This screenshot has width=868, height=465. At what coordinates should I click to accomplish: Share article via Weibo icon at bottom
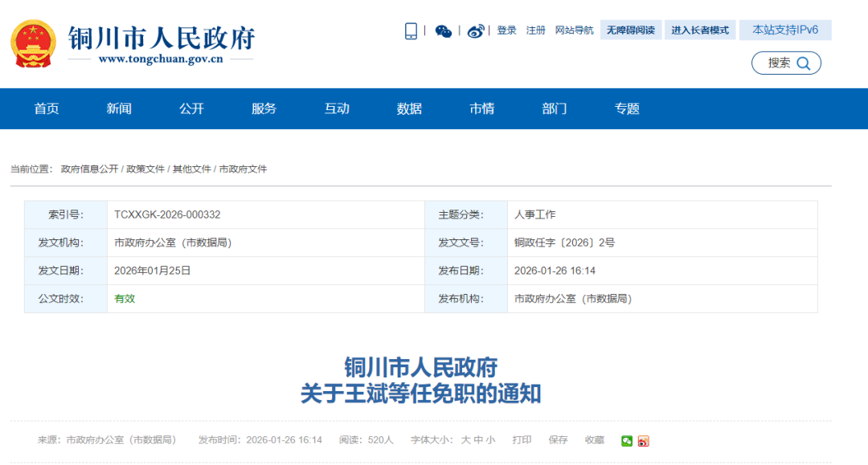[645, 440]
